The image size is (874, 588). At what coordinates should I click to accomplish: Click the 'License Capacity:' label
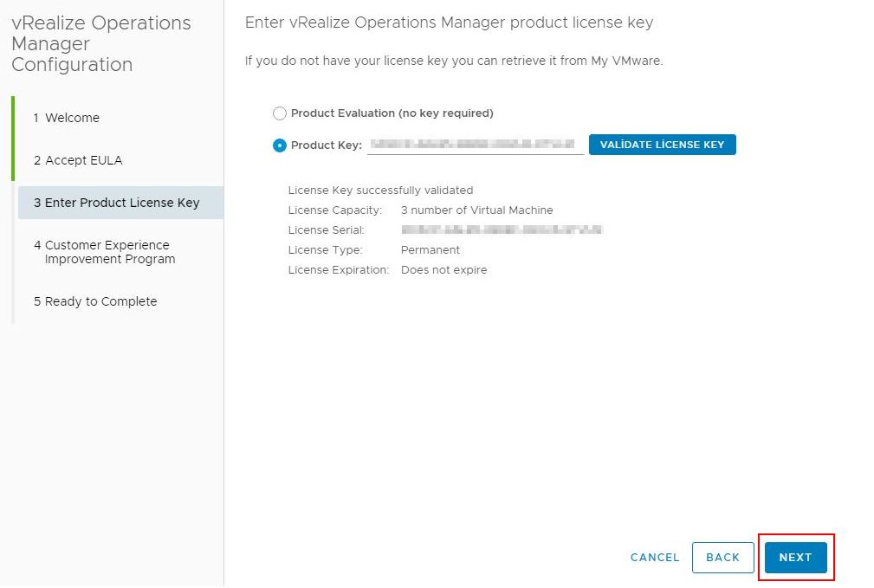(x=335, y=210)
